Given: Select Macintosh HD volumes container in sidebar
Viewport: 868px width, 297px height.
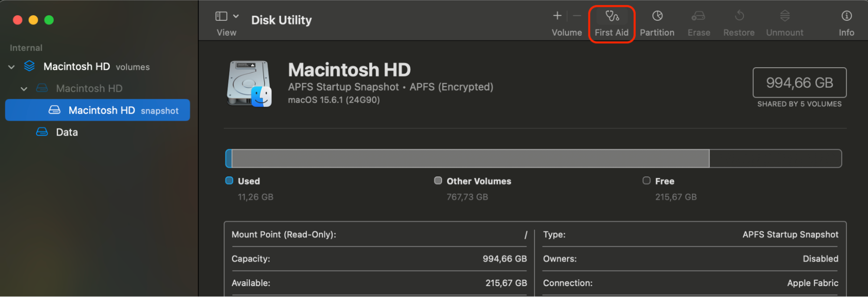Looking at the screenshot, I should 97,66.
